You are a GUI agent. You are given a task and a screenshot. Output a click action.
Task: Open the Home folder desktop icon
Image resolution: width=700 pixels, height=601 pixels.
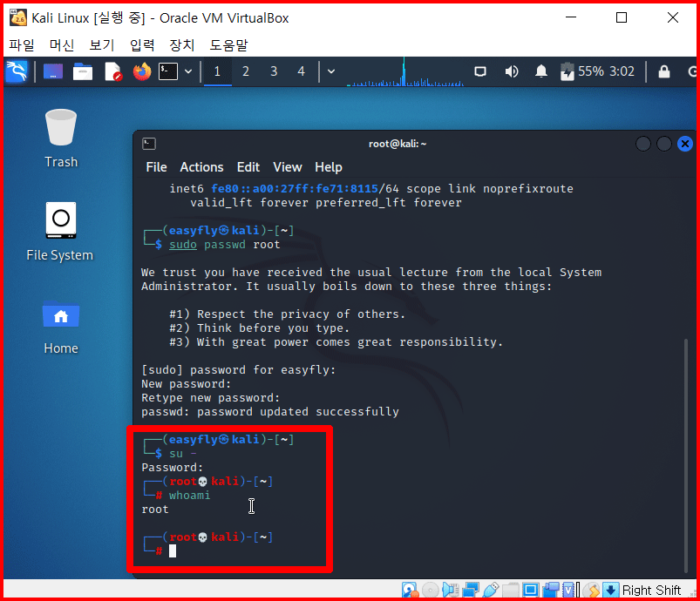pyautogui.click(x=61, y=328)
